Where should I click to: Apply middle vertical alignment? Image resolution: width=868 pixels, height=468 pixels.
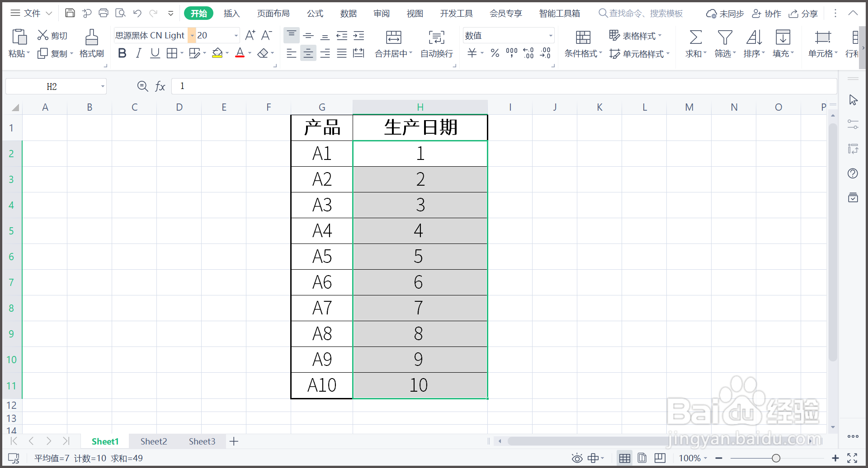tap(308, 35)
